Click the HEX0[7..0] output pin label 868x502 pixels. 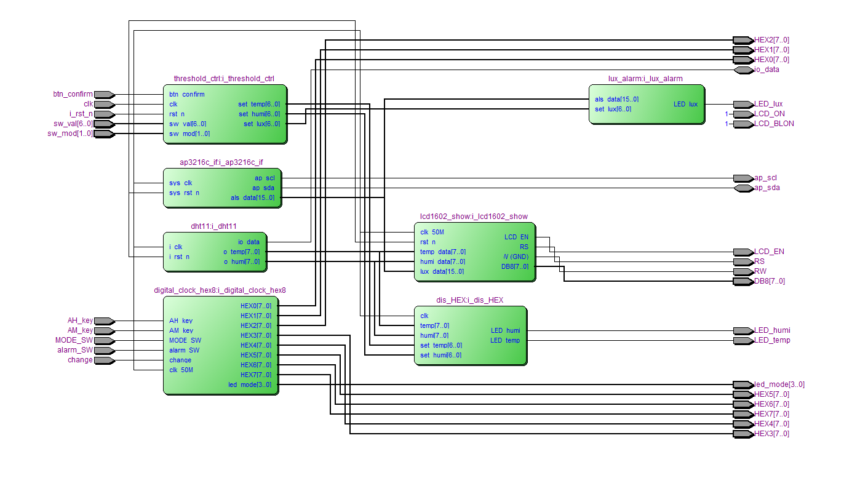772,60
